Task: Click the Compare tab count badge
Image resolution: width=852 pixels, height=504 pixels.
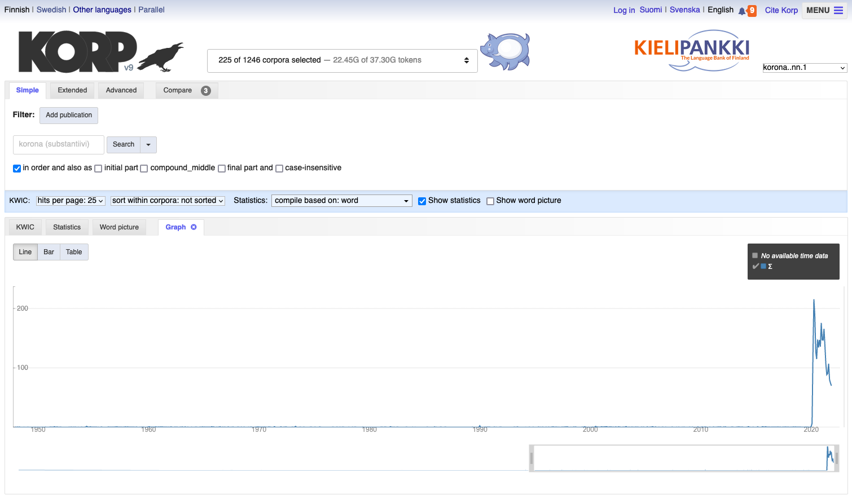Action: (x=206, y=91)
